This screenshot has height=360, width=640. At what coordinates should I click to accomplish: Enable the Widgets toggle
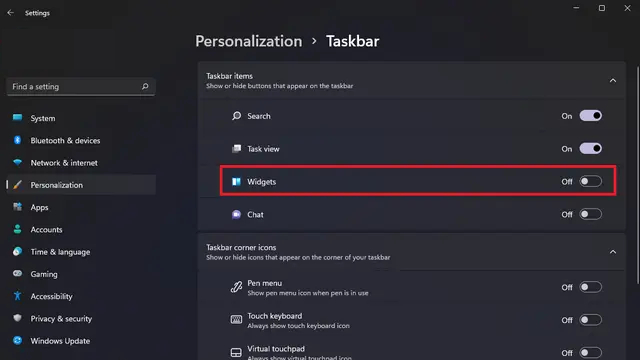[590, 181]
